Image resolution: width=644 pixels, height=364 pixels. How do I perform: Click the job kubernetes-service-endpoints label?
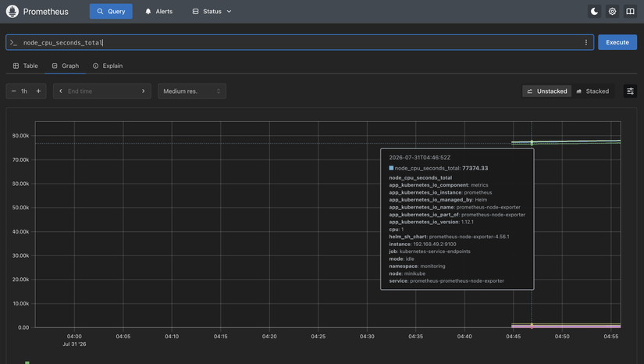(x=429, y=252)
